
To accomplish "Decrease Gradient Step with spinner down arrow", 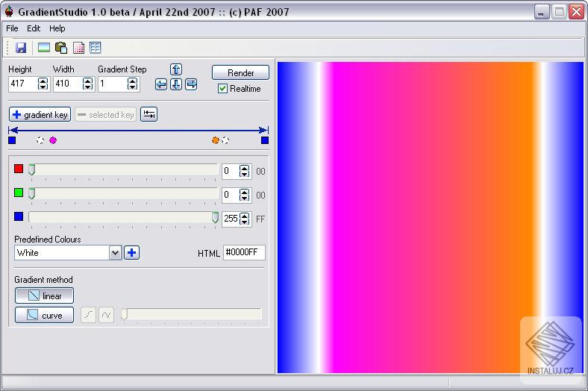I will point(132,87).
